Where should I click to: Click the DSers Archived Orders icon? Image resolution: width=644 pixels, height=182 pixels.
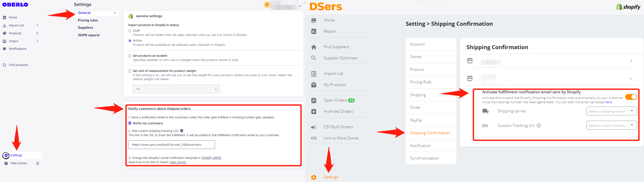click(314, 111)
